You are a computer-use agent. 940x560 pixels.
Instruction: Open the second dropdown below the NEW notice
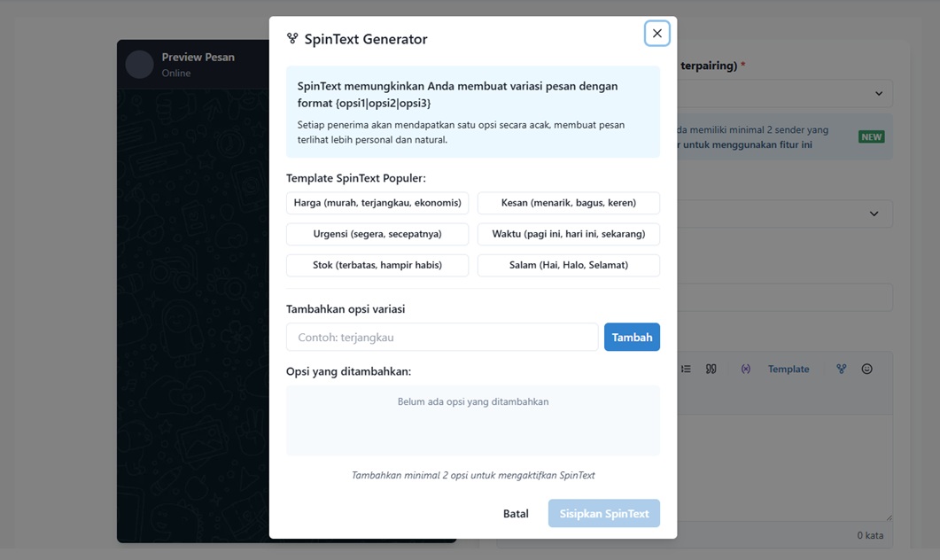pyautogui.click(x=874, y=214)
